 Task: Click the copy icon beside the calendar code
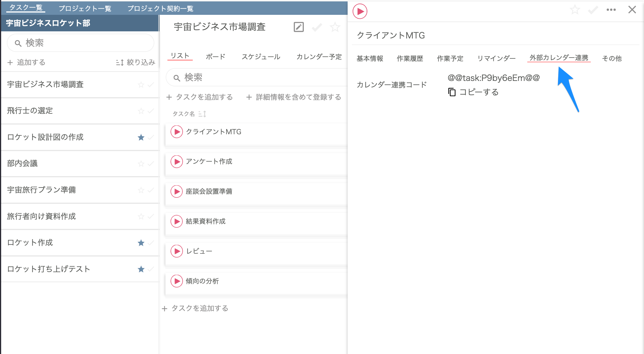tap(452, 92)
